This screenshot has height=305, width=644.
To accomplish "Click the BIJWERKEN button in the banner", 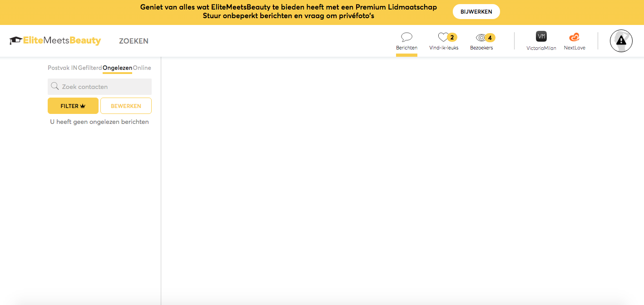I will [x=476, y=12].
